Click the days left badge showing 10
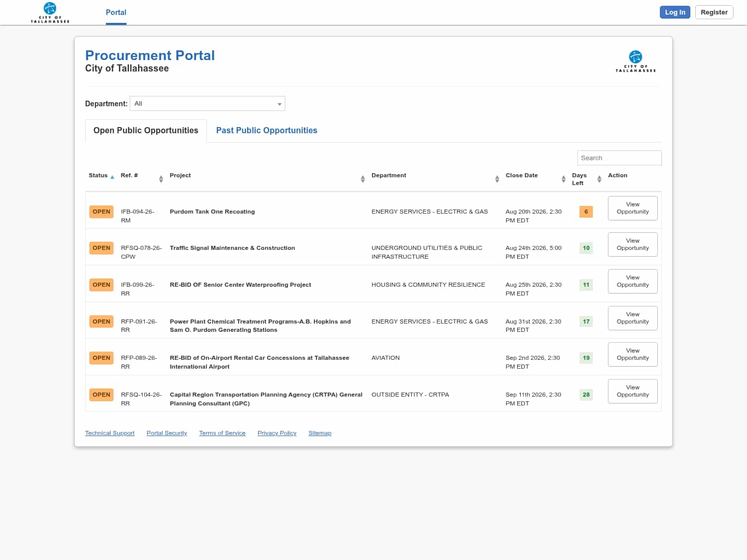Image resolution: width=747 pixels, height=560 pixels. [586, 248]
